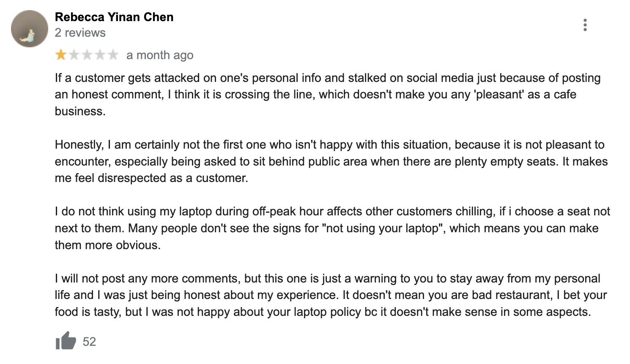Click paragraph starting "I do not think using"
630x364 pixels.
pos(332,228)
